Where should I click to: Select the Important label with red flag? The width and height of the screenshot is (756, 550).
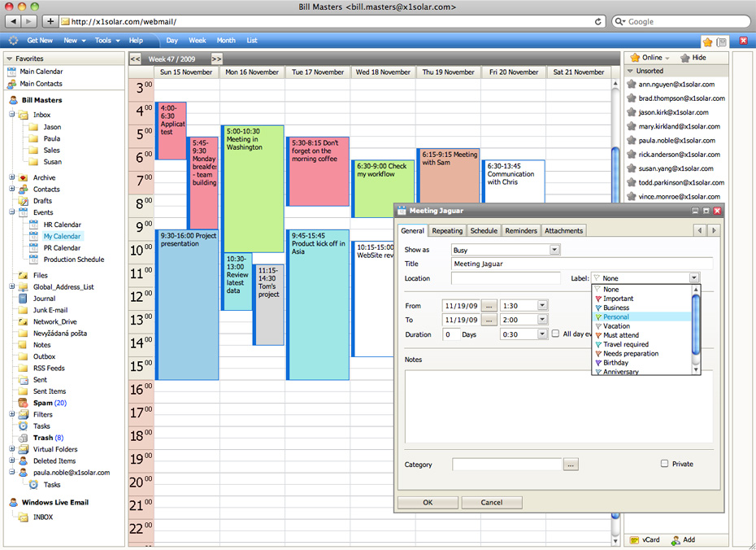tap(618, 299)
